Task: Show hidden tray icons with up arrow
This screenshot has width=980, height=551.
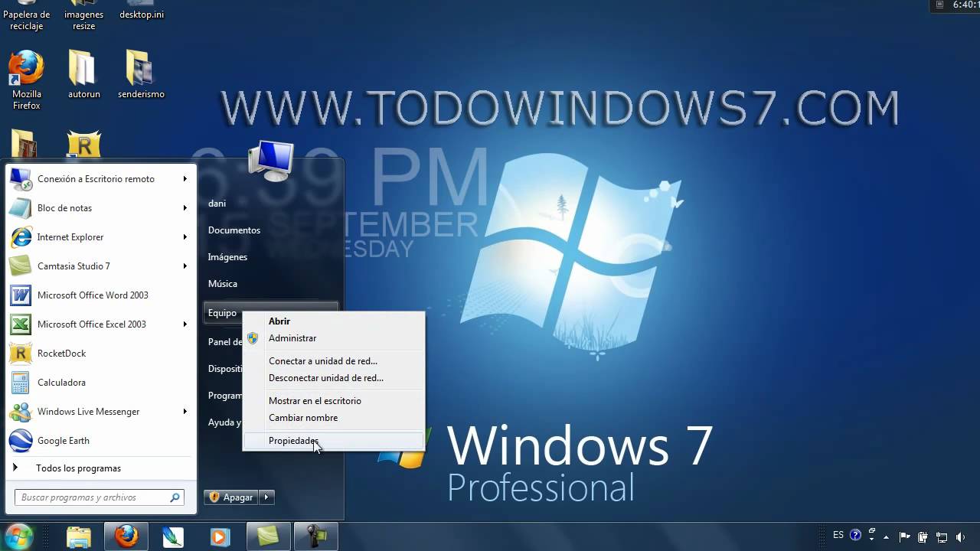Action: pos(887,536)
